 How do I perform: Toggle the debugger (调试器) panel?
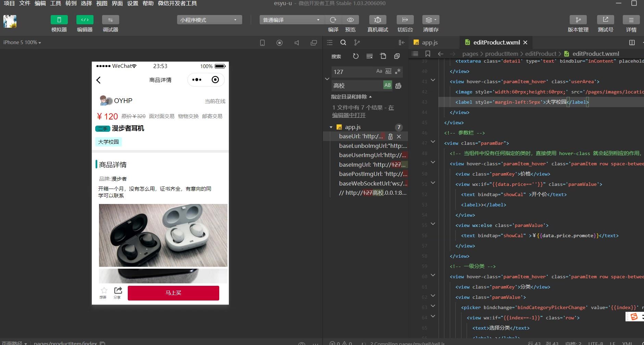coord(110,20)
